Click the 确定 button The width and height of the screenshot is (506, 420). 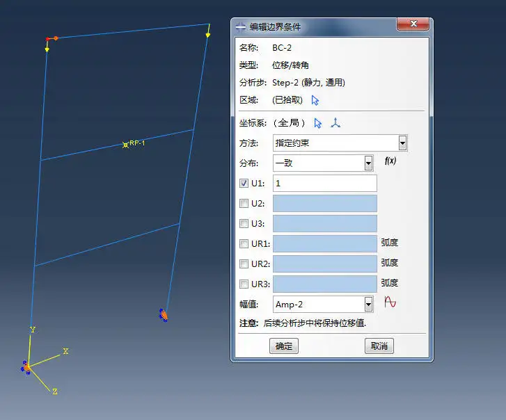284,346
